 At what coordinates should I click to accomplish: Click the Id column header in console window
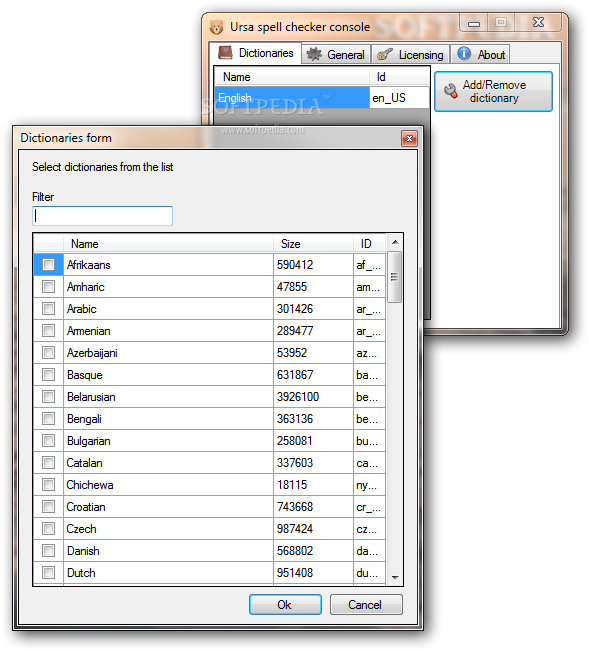pos(399,77)
